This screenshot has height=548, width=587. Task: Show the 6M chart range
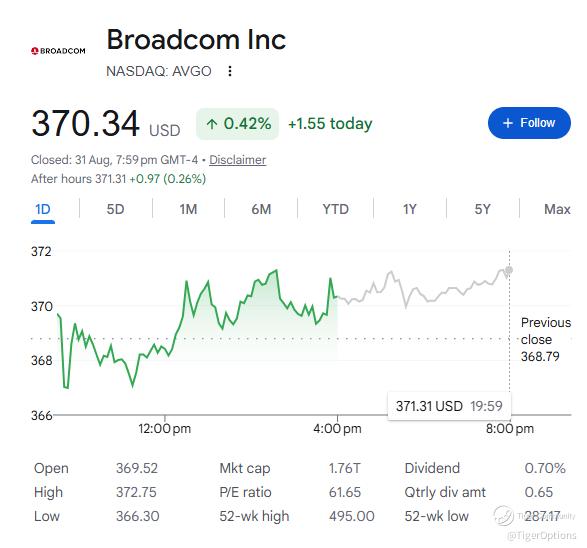coord(261,209)
